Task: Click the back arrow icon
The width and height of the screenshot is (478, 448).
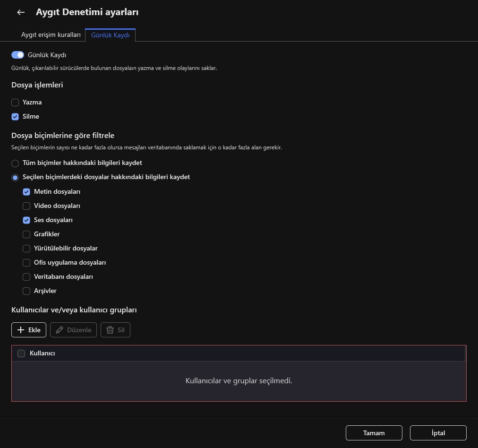Action: 21,13
